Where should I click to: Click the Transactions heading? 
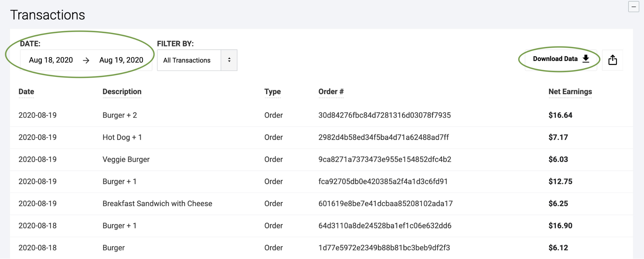tap(48, 15)
